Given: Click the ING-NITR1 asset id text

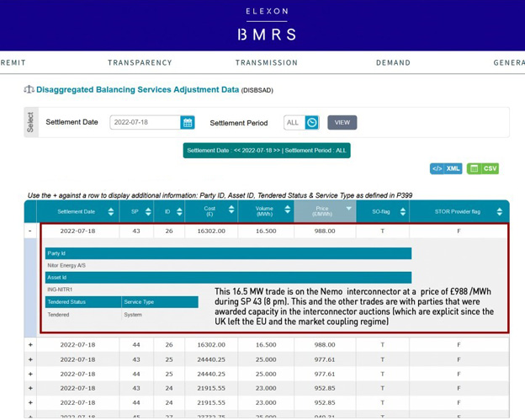Looking at the screenshot, I should pos(60,290).
